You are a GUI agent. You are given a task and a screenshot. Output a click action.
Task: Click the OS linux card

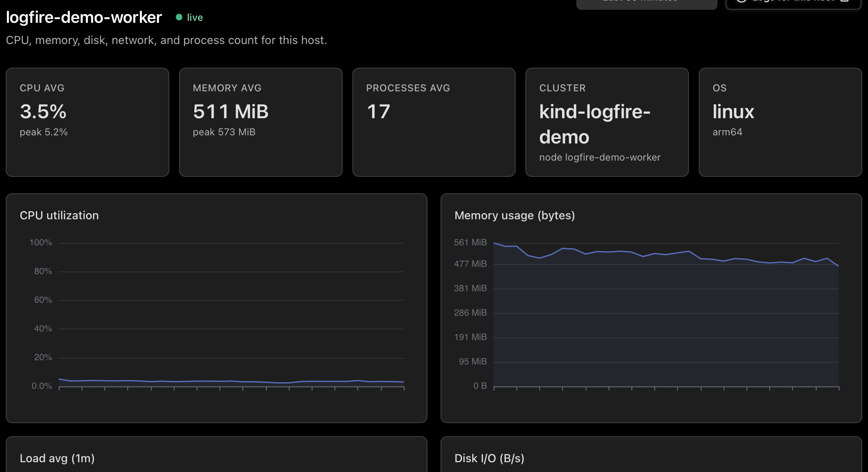[x=780, y=122]
